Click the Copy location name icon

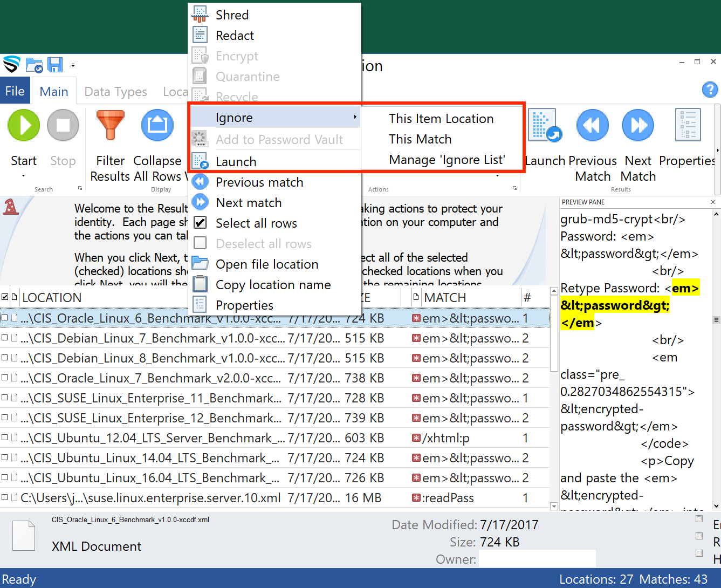coord(200,284)
